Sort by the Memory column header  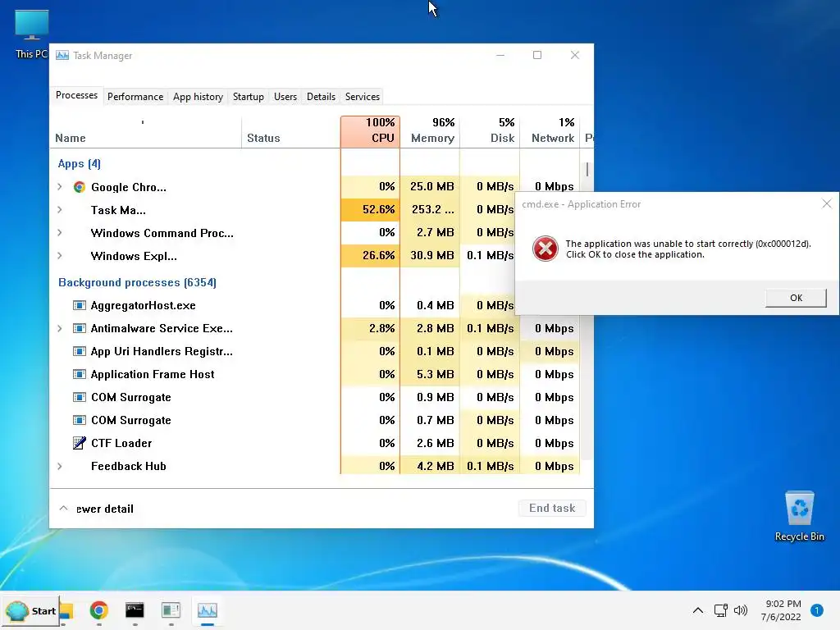(430, 131)
